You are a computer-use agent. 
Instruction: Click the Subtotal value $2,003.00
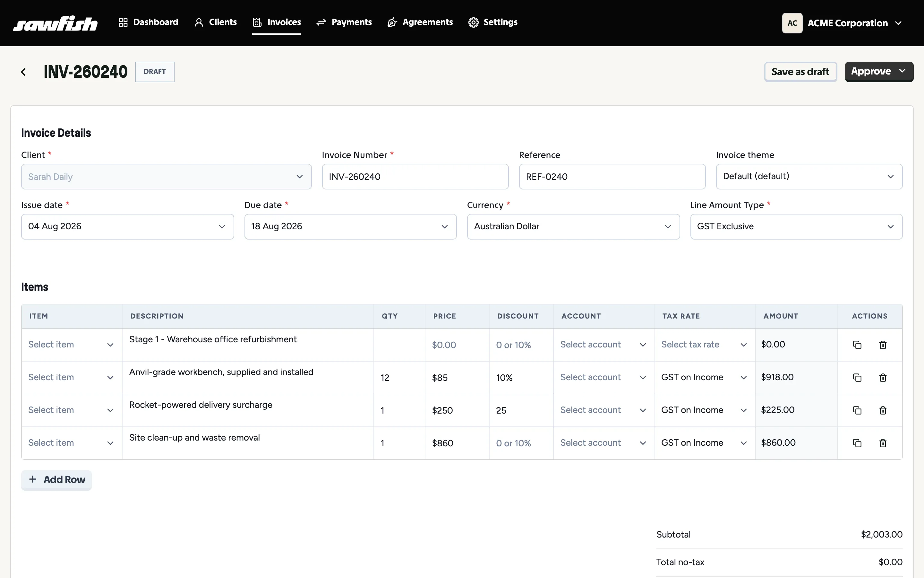(x=881, y=534)
